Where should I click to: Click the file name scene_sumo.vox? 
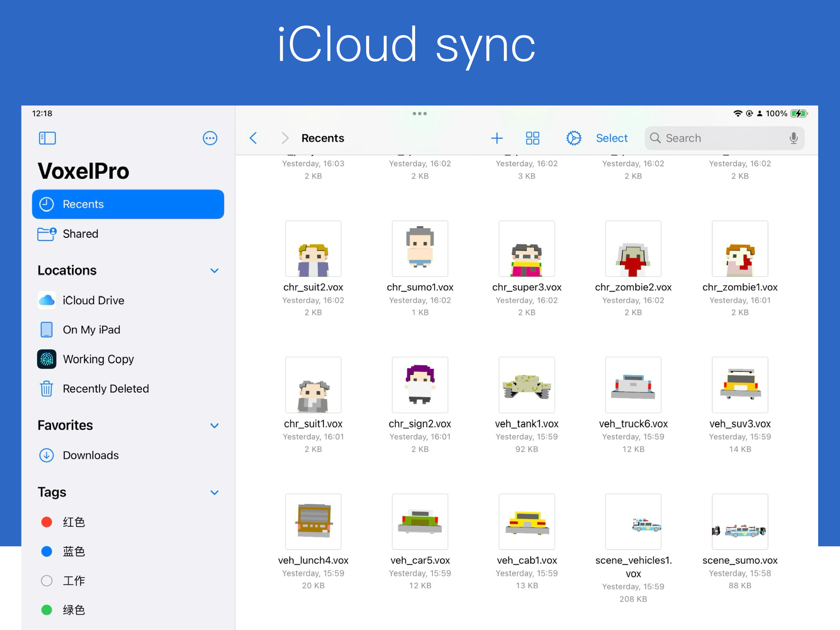(740, 560)
